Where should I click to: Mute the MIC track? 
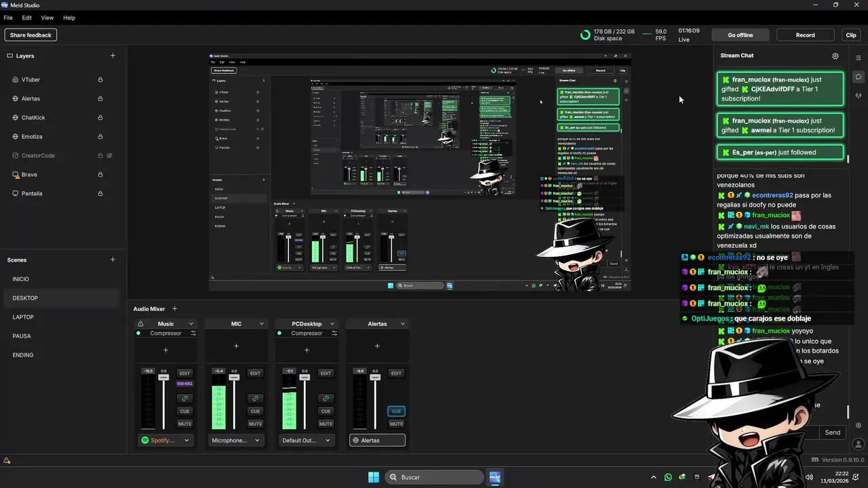255,424
